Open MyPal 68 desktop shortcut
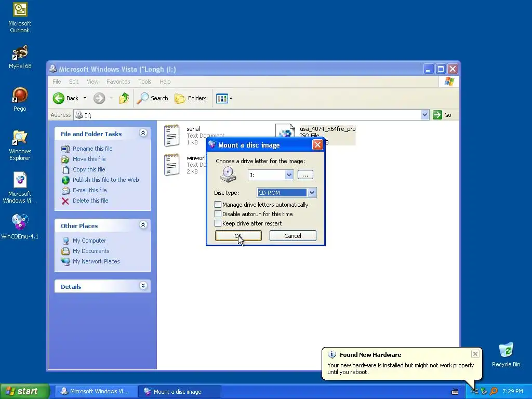Image resolution: width=532 pixels, height=399 pixels. pos(20,57)
